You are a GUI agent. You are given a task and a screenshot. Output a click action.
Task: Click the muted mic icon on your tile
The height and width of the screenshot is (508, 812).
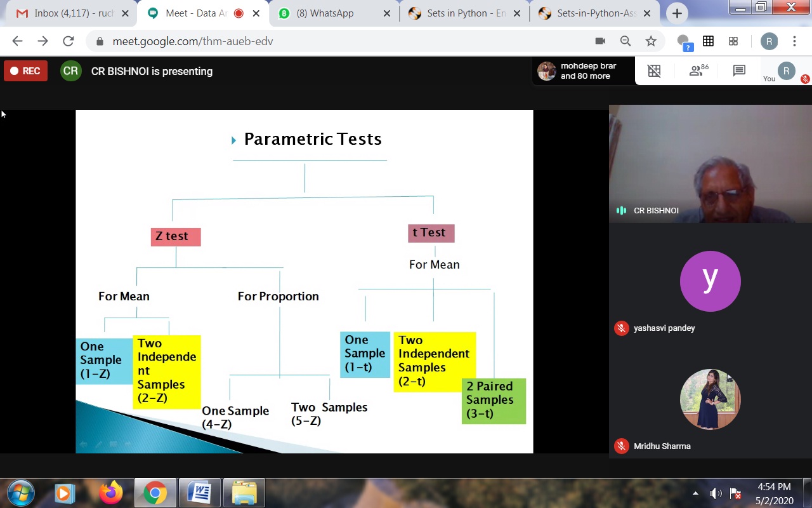(805, 79)
